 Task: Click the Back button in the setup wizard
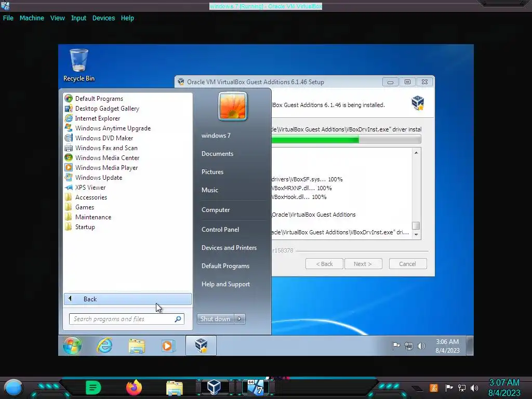(x=324, y=263)
